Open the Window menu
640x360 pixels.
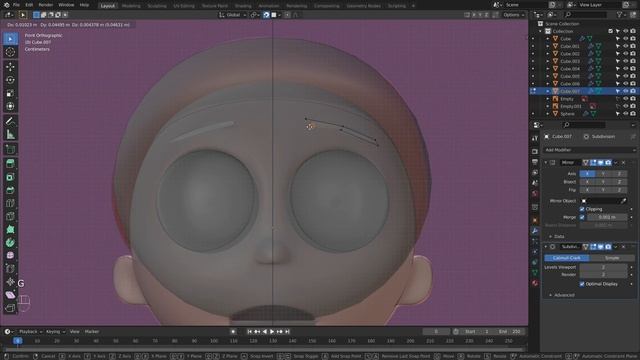[66, 5]
